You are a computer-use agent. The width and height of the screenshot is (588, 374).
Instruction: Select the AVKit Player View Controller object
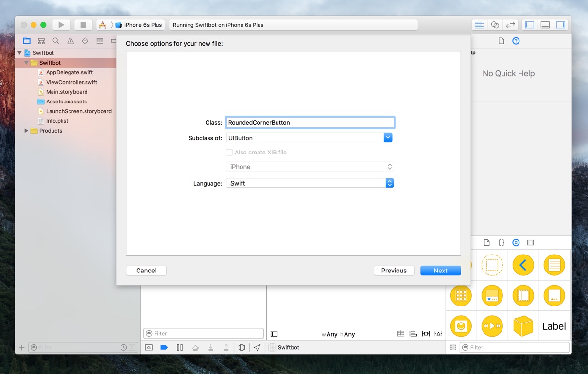coord(492,326)
